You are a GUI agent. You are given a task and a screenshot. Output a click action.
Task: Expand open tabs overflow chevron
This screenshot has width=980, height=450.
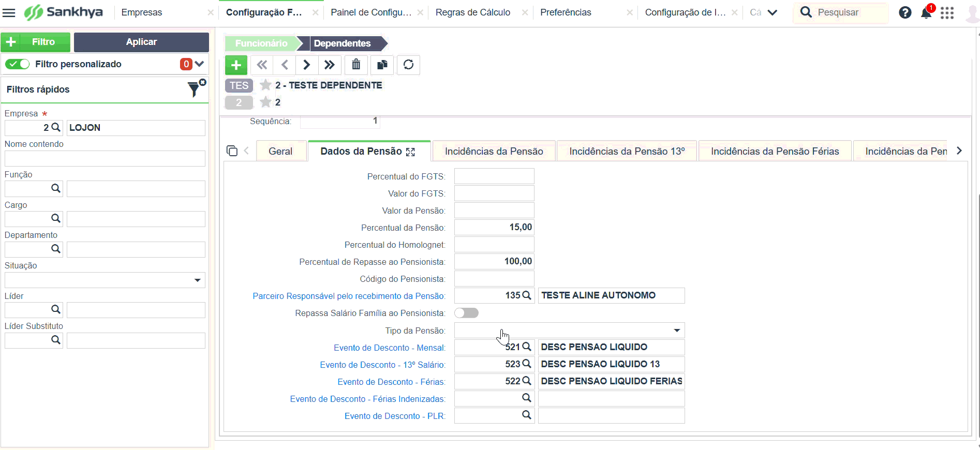point(772,12)
